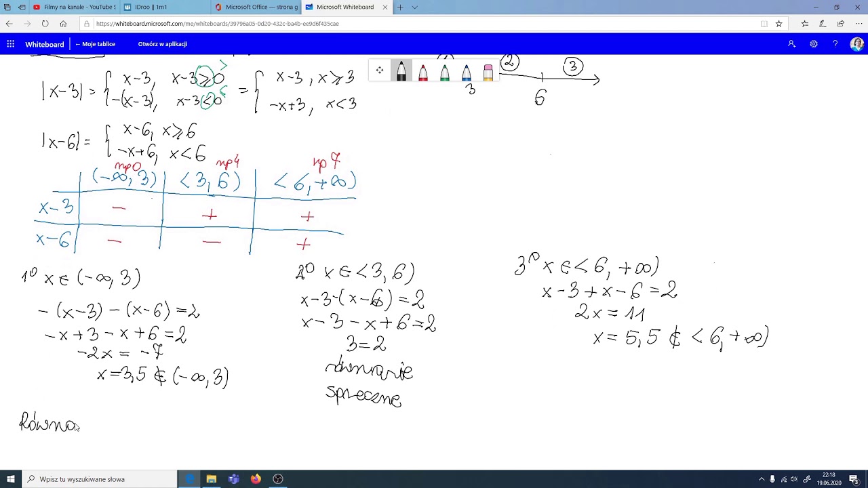
Task: Go to browser home page
Action: coord(63,23)
